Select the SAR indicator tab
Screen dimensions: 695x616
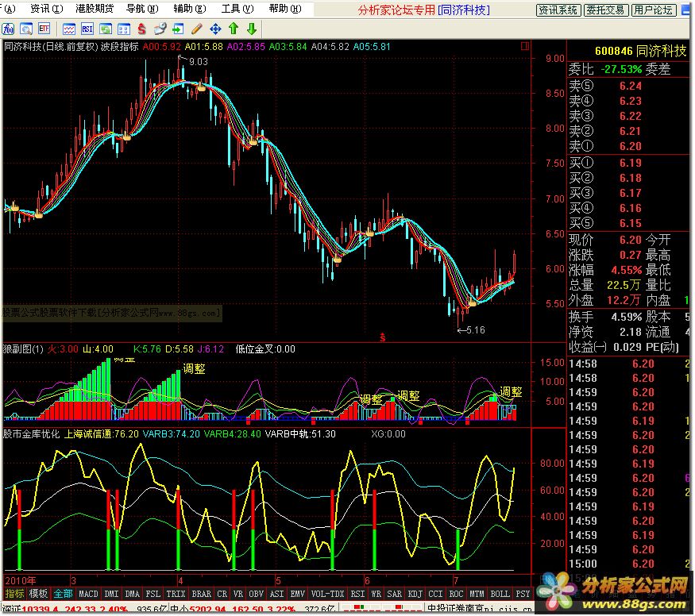[x=395, y=594]
